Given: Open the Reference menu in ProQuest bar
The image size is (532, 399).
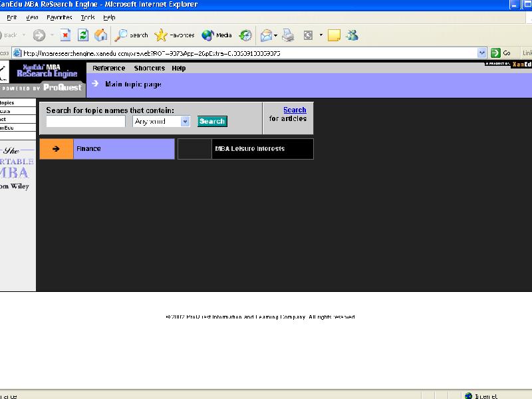Looking at the screenshot, I should pos(109,68).
